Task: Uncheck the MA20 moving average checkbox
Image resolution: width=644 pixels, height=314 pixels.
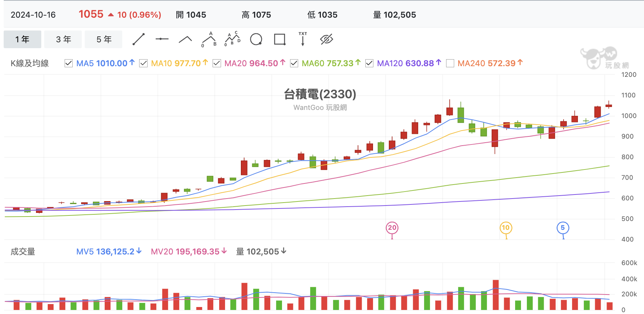Action: tap(217, 63)
